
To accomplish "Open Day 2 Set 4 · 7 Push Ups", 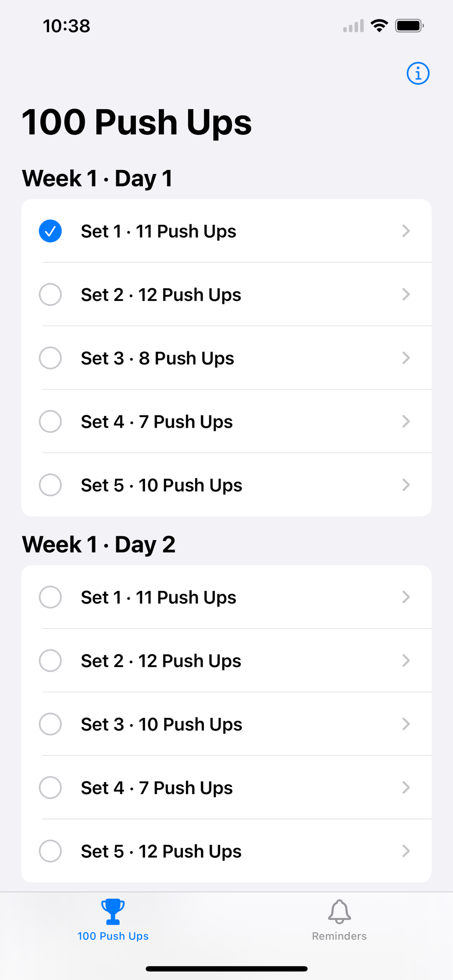I will click(x=226, y=787).
